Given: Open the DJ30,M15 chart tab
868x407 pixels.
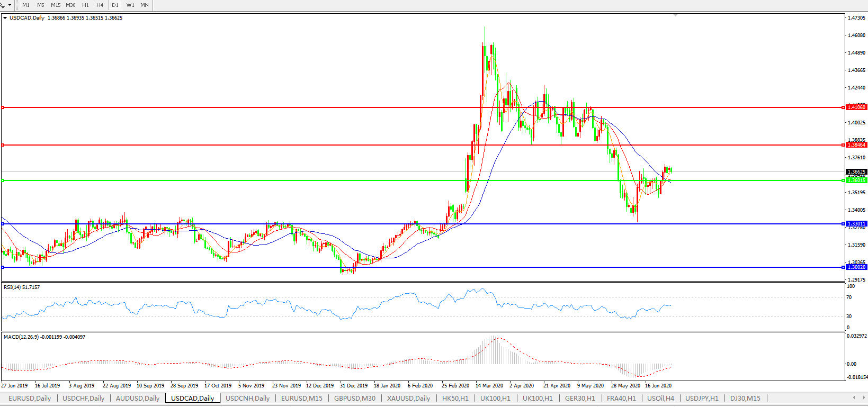Looking at the screenshot, I should [x=745, y=399].
